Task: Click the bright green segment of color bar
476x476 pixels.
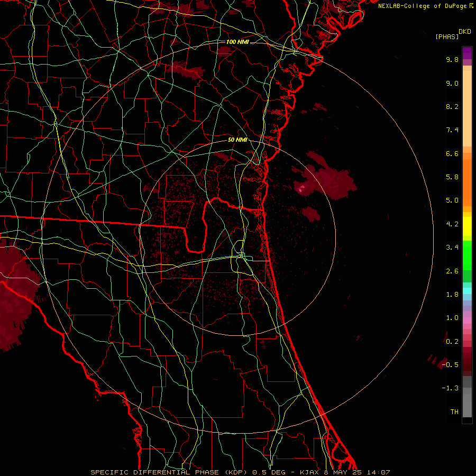Action: [x=467, y=255]
